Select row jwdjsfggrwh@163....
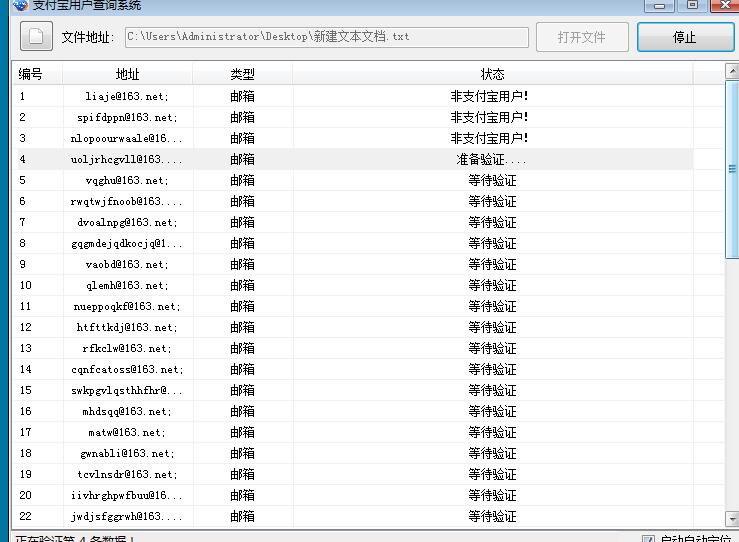739x542 pixels. [x=353, y=516]
